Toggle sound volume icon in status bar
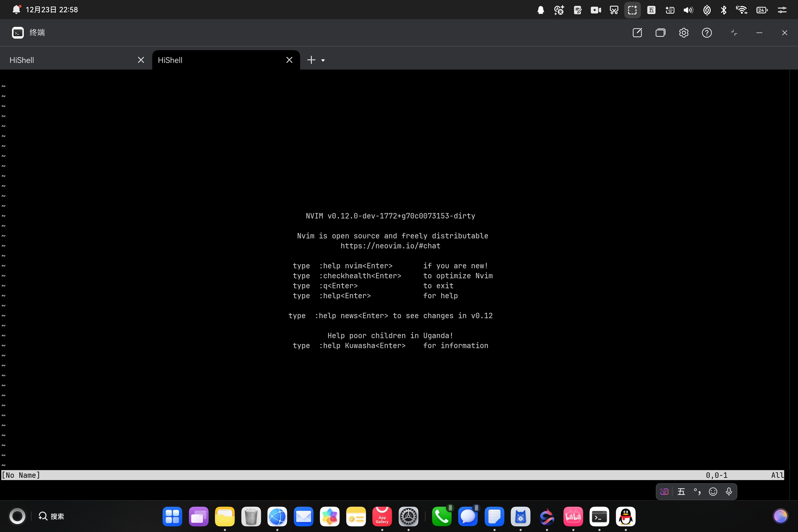The image size is (798, 532). tap(688, 10)
